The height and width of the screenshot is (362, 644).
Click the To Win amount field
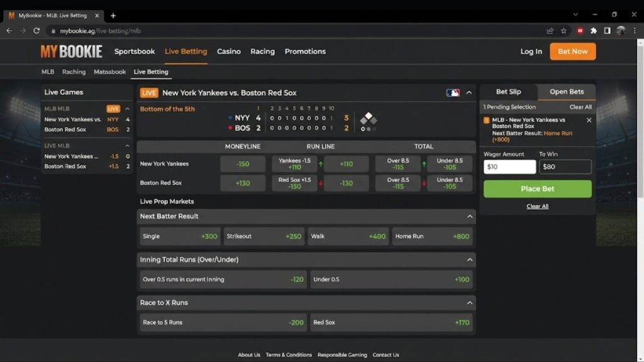click(x=565, y=167)
